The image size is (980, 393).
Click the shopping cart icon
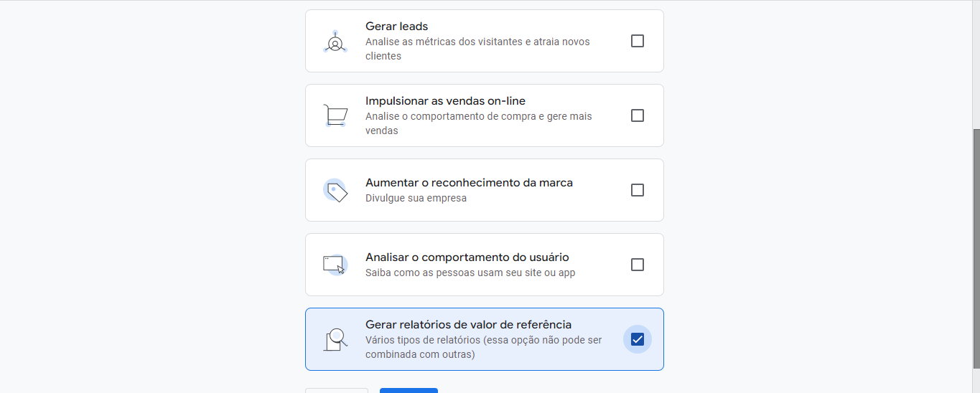click(x=335, y=115)
